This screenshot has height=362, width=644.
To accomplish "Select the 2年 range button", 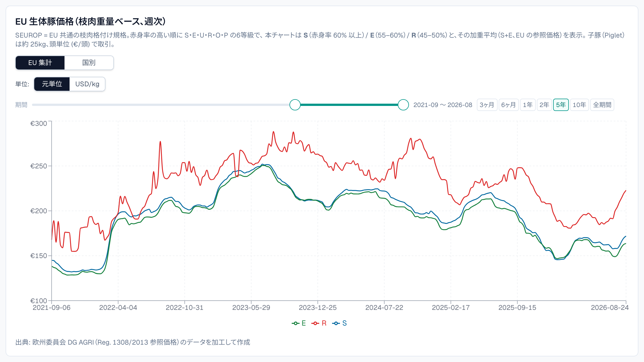I will click(544, 105).
